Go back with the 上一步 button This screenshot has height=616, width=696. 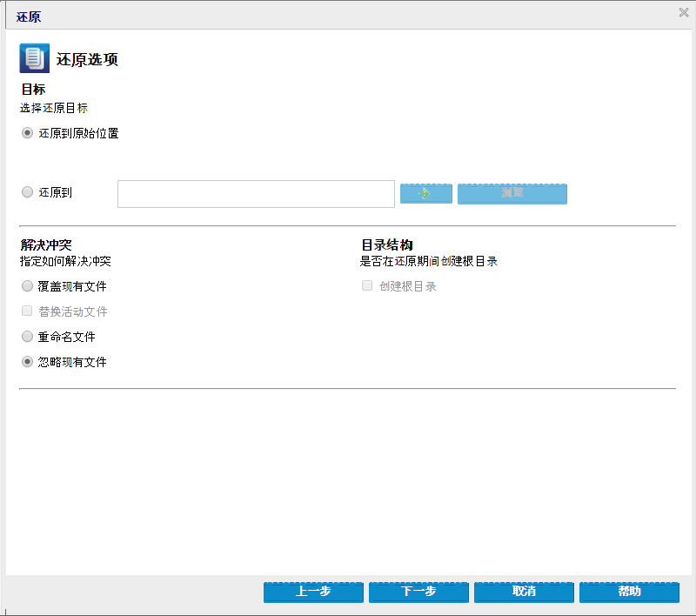click(313, 592)
